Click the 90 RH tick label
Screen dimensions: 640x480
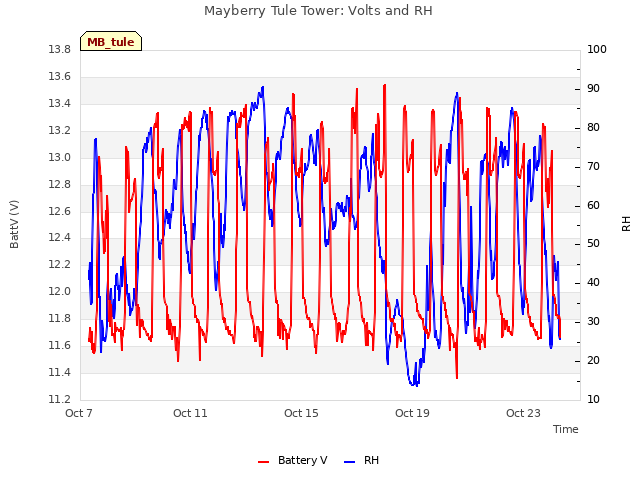(593, 89)
